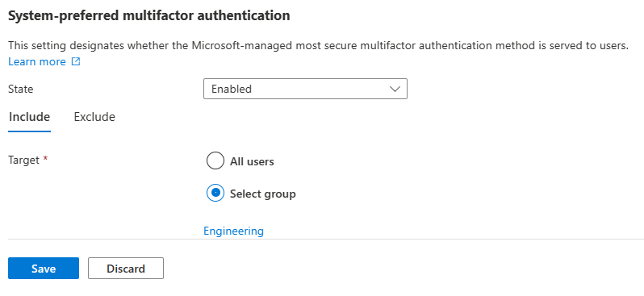Open the Engineering group link
This screenshot has width=644, height=296.
coord(233,231)
